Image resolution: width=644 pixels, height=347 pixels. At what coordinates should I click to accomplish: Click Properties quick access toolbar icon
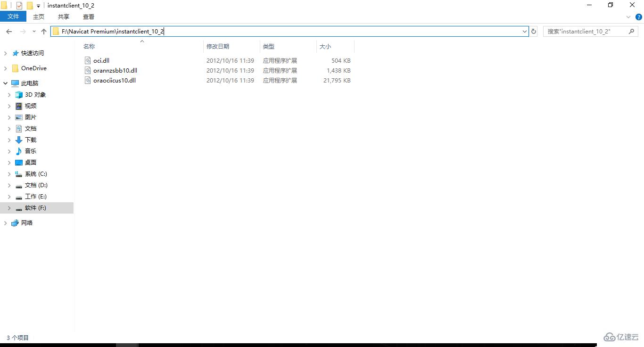point(19,6)
